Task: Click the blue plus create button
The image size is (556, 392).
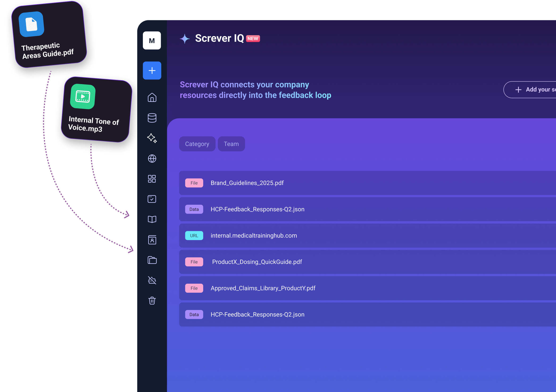Action: coord(152,71)
